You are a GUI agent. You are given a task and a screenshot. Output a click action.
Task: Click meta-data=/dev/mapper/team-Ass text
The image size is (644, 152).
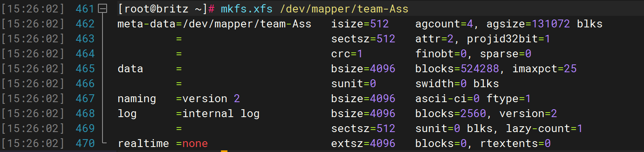point(215,24)
